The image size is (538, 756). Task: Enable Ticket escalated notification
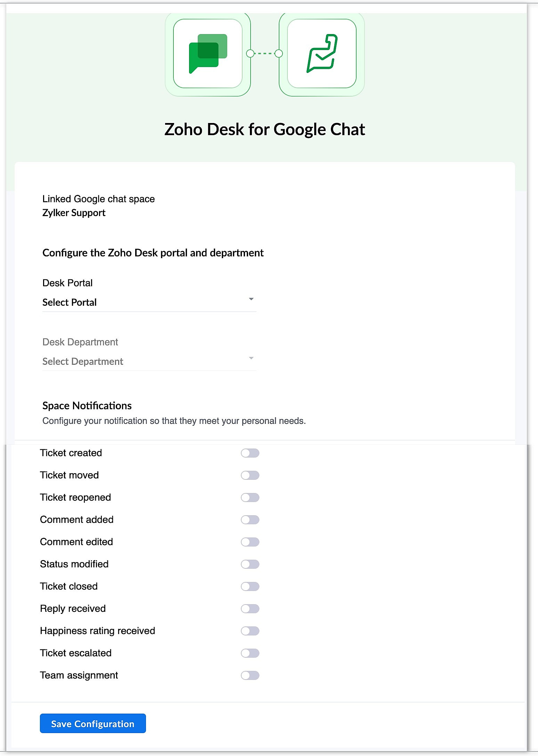[x=250, y=653]
